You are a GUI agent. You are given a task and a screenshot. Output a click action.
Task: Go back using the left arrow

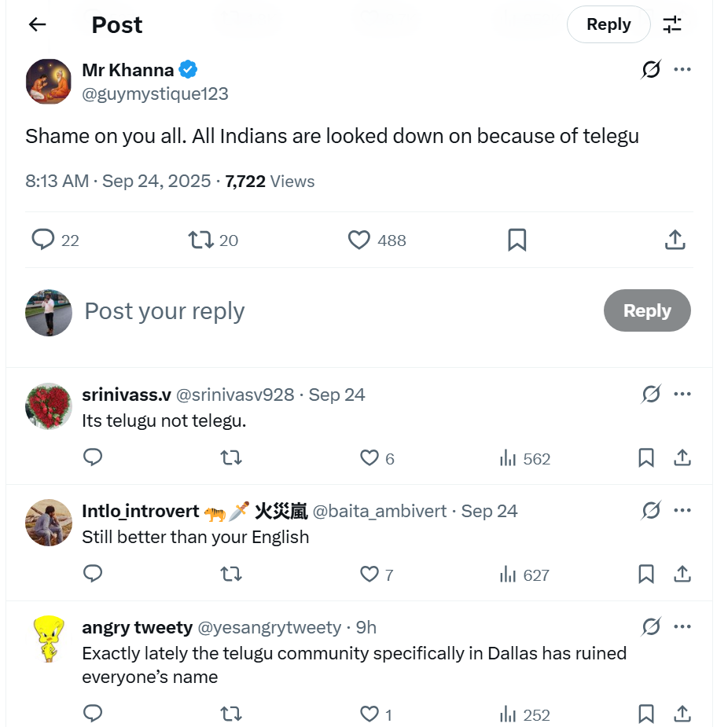[x=37, y=24]
